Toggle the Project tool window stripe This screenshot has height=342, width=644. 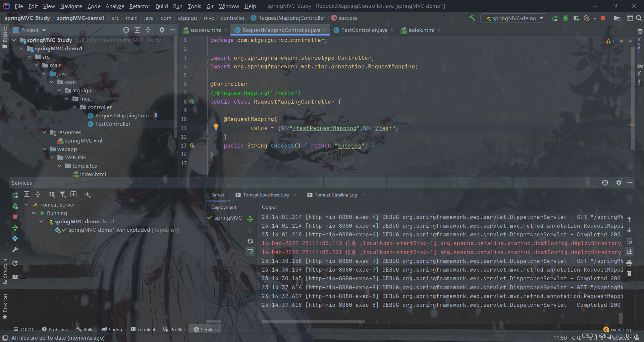click(5, 37)
